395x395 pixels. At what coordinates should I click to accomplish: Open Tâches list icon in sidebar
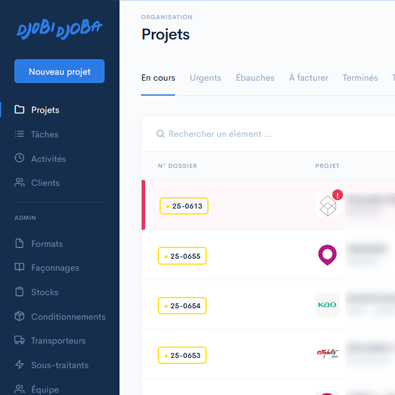pyautogui.click(x=19, y=134)
